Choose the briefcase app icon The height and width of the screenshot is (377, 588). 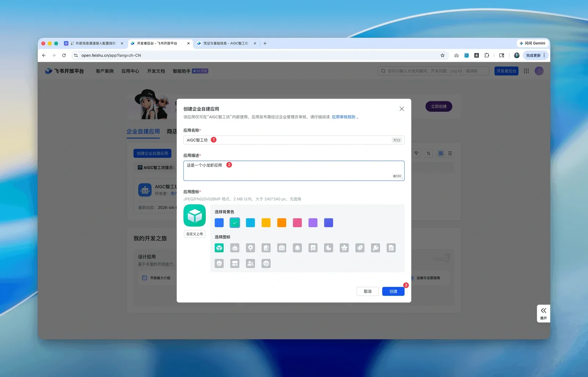282,248
